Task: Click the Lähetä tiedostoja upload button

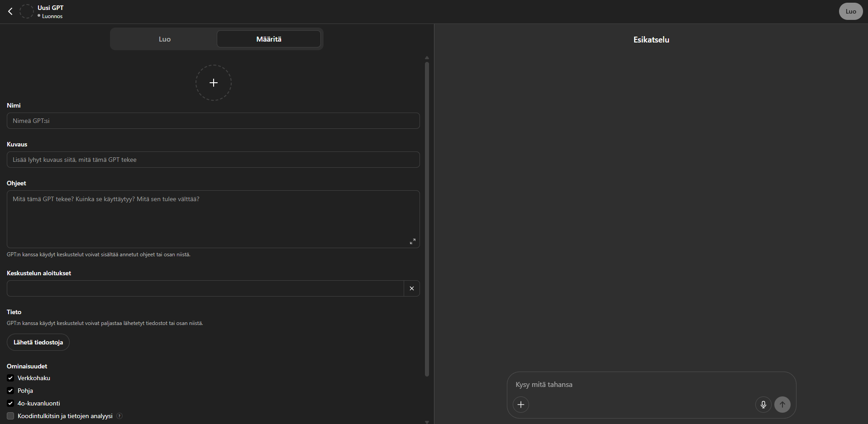Action: [x=38, y=342]
